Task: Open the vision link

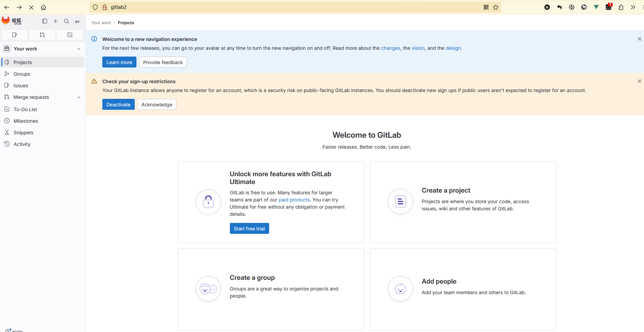Action: [418, 48]
